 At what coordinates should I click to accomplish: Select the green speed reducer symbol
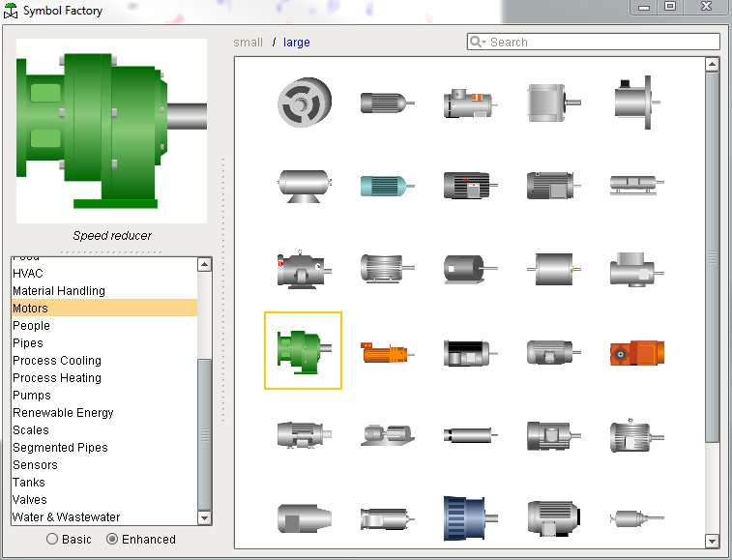[x=303, y=350]
